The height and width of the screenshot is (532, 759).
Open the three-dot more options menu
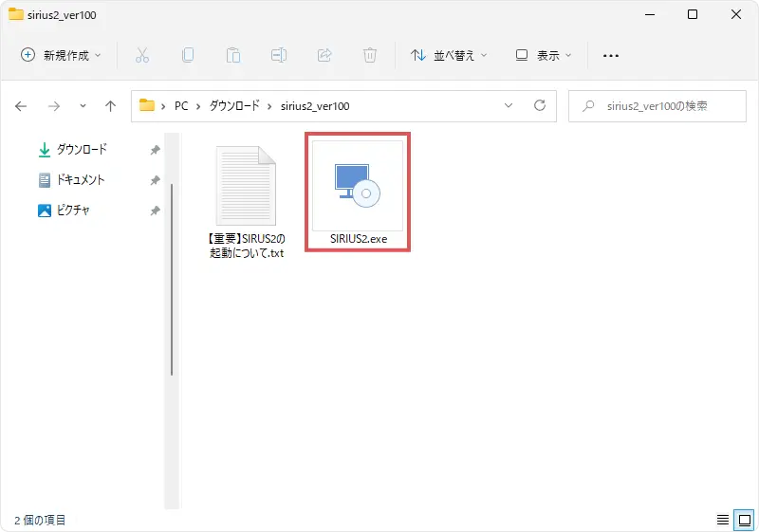click(x=611, y=56)
